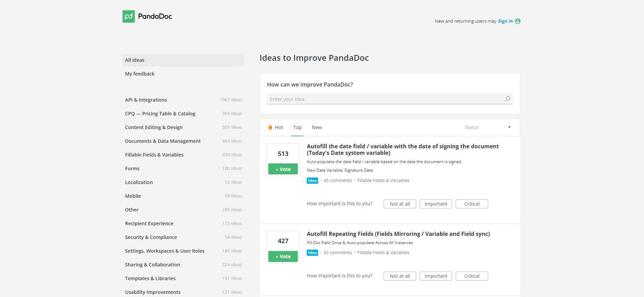The width and height of the screenshot is (644, 297).
Task: Click the flame icon on the Hot tab
Action: point(270,127)
